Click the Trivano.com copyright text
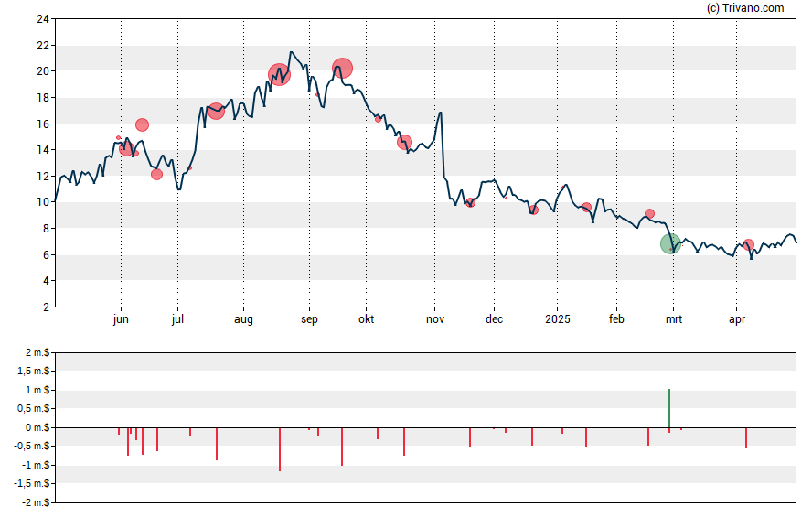This screenshot has height=517, width=812. click(745, 7)
